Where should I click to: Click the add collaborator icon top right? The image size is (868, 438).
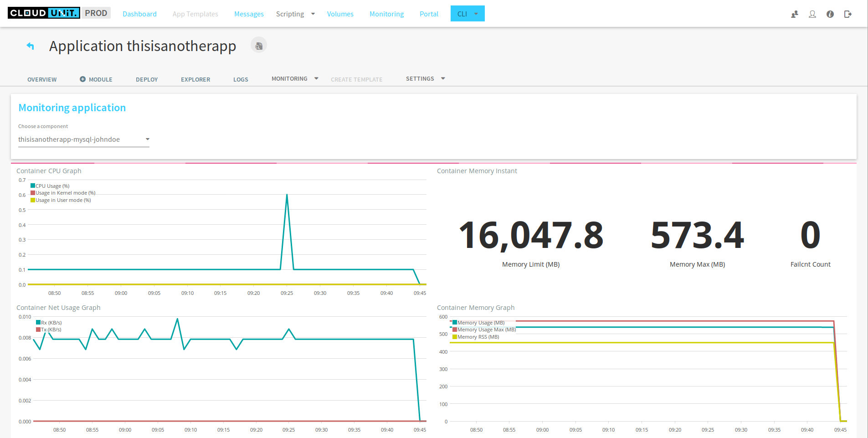point(794,14)
